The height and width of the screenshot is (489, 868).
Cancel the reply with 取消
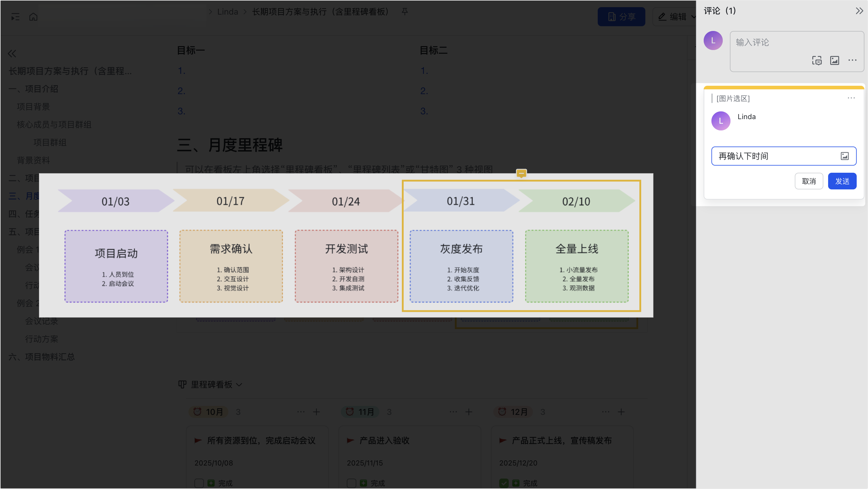coord(809,181)
